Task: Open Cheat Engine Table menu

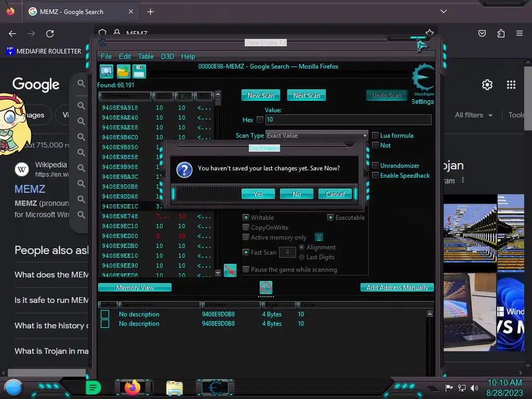Action: pyautogui.click(x=145, y=56)
